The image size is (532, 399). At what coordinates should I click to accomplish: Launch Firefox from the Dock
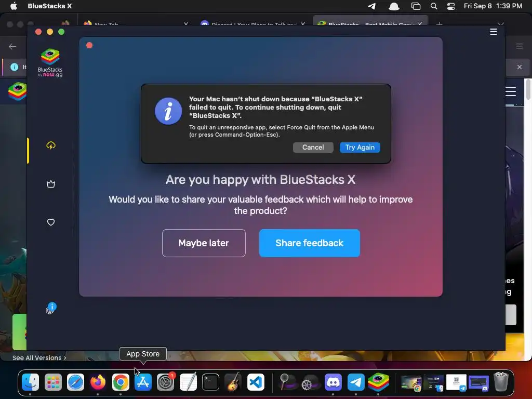[98, 382]
